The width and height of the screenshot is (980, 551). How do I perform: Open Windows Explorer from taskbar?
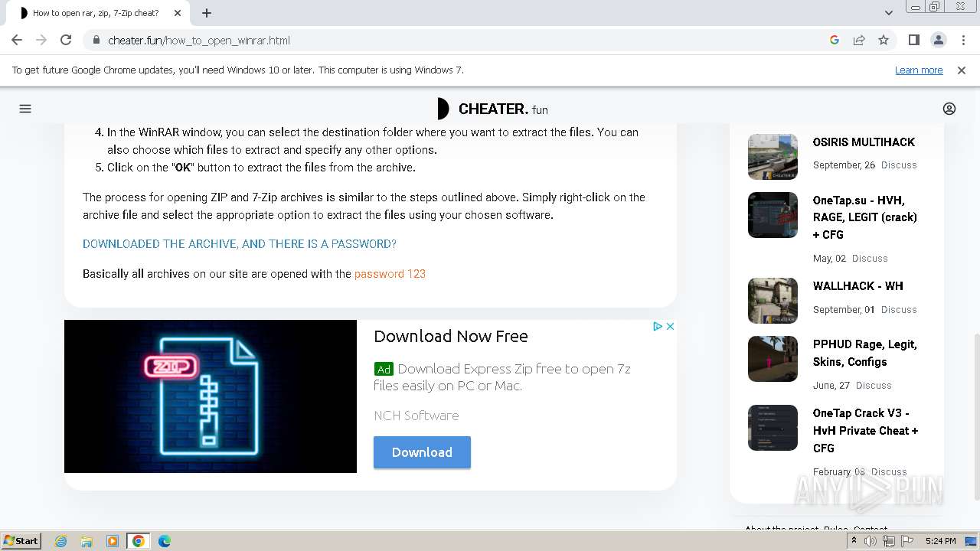click(87, 541)
